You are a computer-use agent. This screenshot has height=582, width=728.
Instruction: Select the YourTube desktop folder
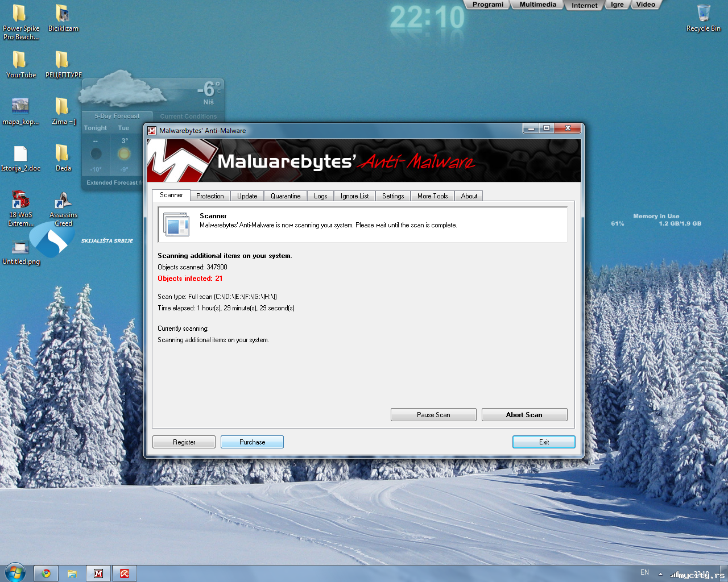click(x=21, y=64)
